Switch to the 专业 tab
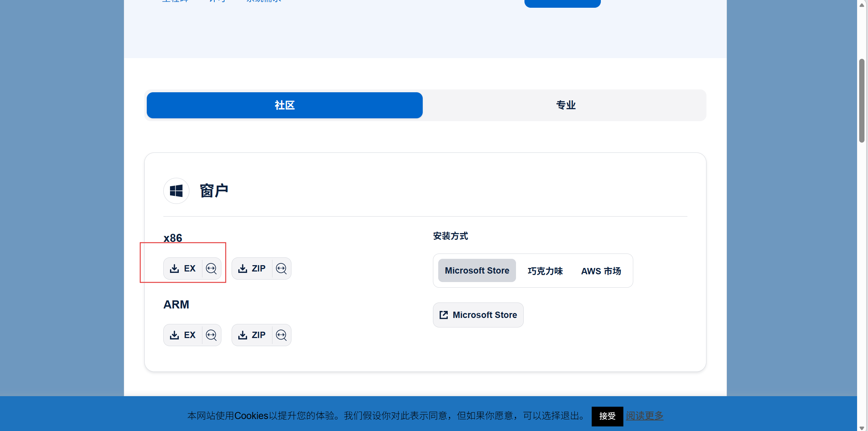 566,105
